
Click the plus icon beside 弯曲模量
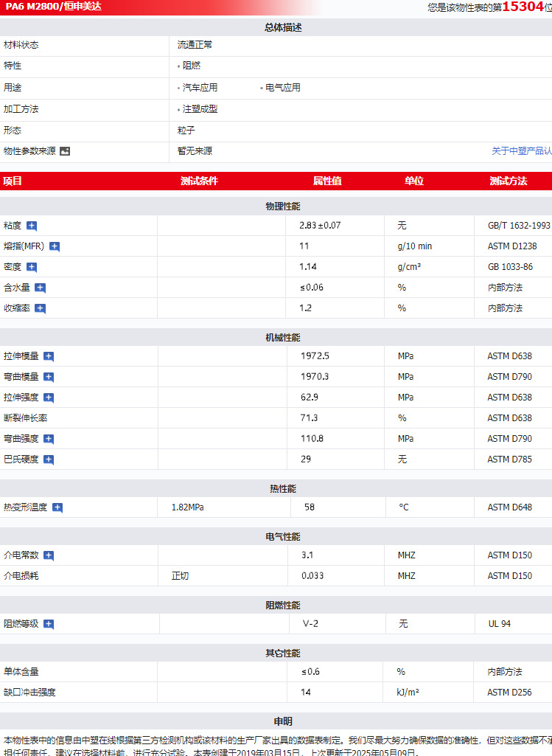pyautogui.click(x=49, y=377)
